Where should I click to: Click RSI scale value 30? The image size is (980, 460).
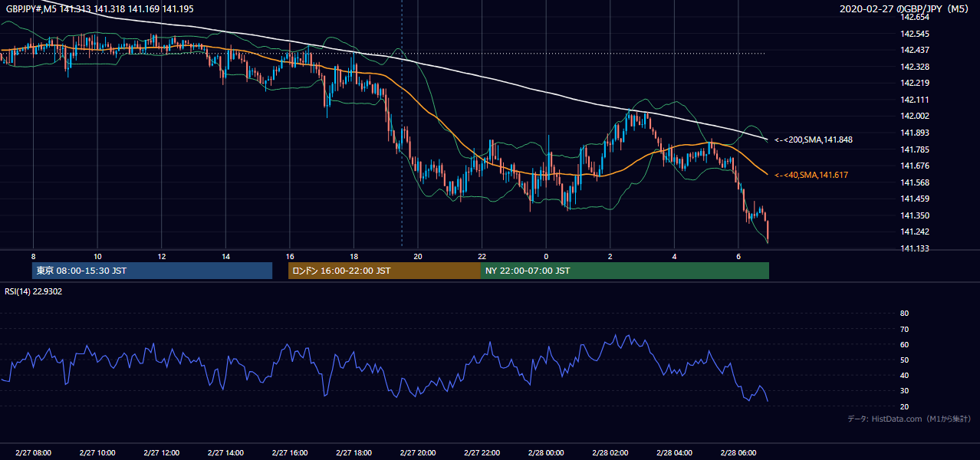[x=904, y=391]
